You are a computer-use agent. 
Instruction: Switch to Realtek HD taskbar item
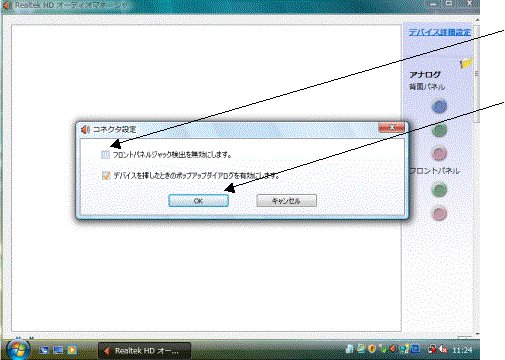point(145,351)
